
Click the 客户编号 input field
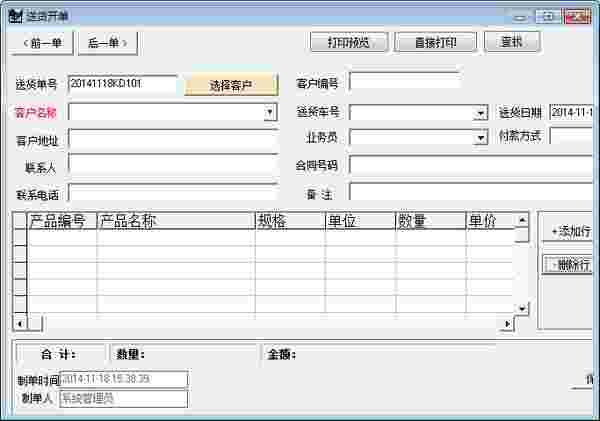click(405, 82)
